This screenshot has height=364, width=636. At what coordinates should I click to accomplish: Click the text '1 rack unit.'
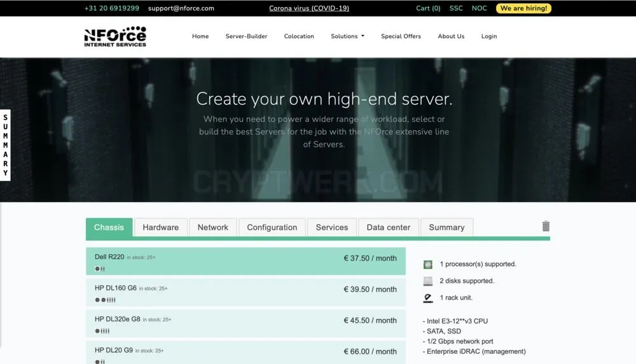(x=456, y=297)
